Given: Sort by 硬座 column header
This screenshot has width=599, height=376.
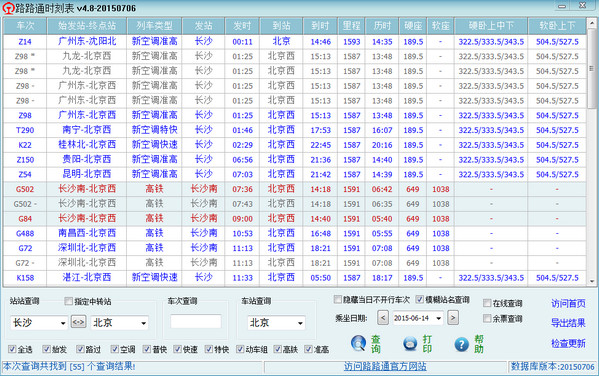Looking at the screenshot, I should pyautogui.click(x=413, y=26).
